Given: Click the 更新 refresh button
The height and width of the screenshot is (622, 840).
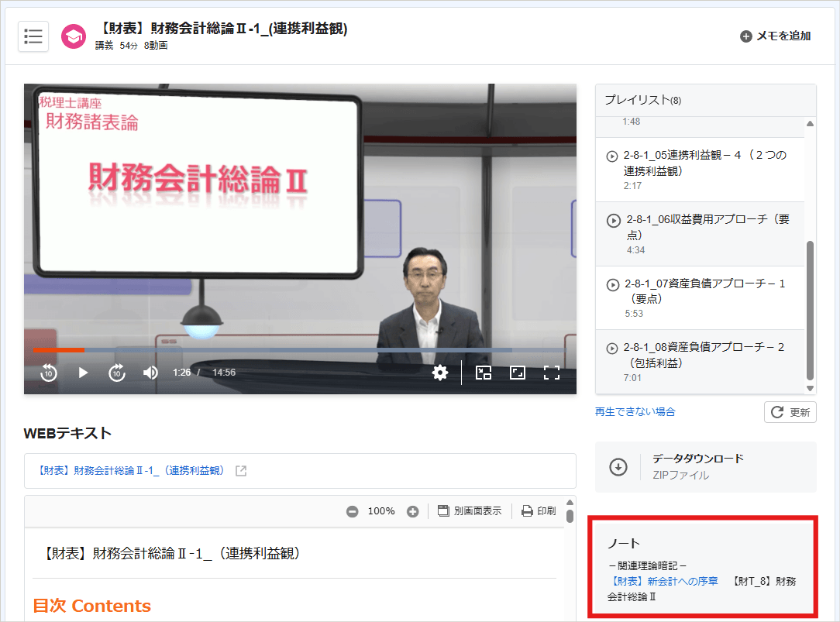Looking at the screenshot, I should click(x=790, y=412).
